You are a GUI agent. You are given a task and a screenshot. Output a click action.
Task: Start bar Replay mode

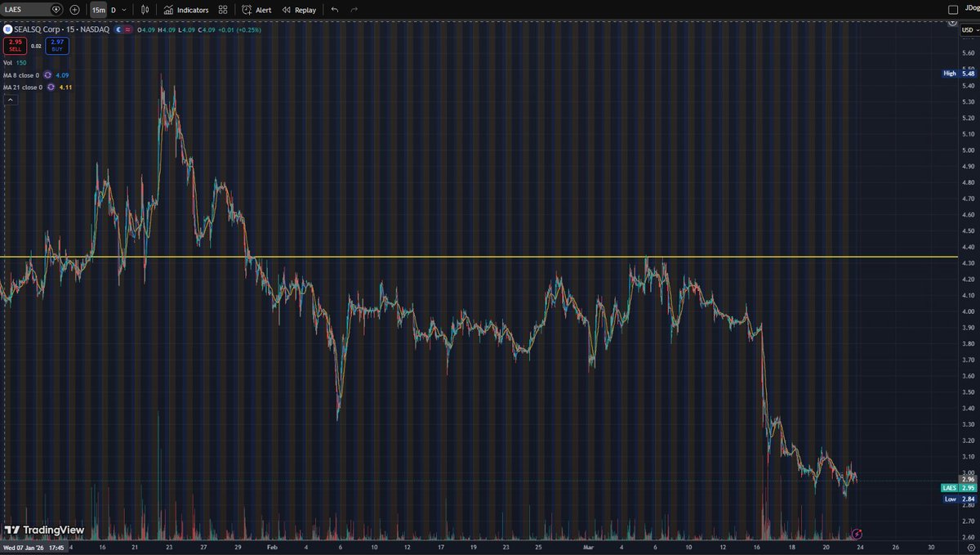pyautogui.click(x=299, y=10)
